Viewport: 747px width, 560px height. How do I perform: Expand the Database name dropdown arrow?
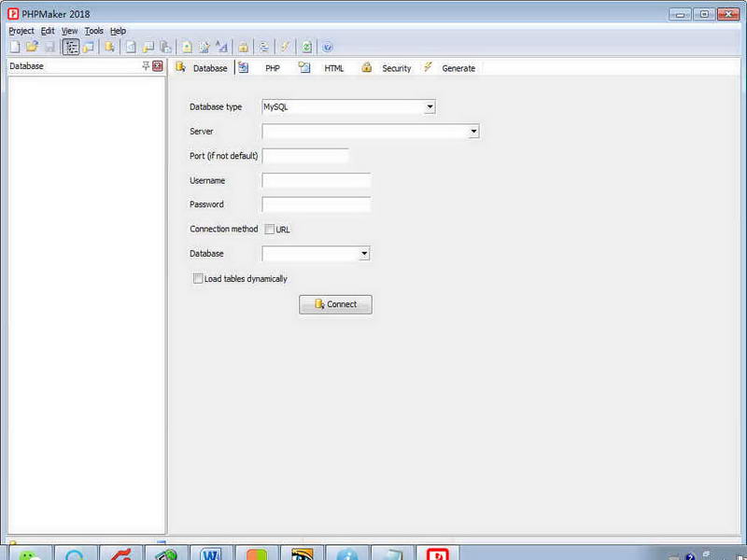364,253
